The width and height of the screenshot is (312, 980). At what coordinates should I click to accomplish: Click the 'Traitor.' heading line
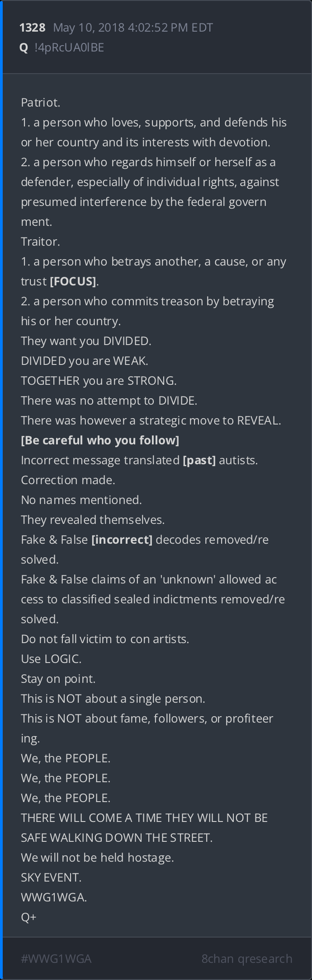point(40,242)
